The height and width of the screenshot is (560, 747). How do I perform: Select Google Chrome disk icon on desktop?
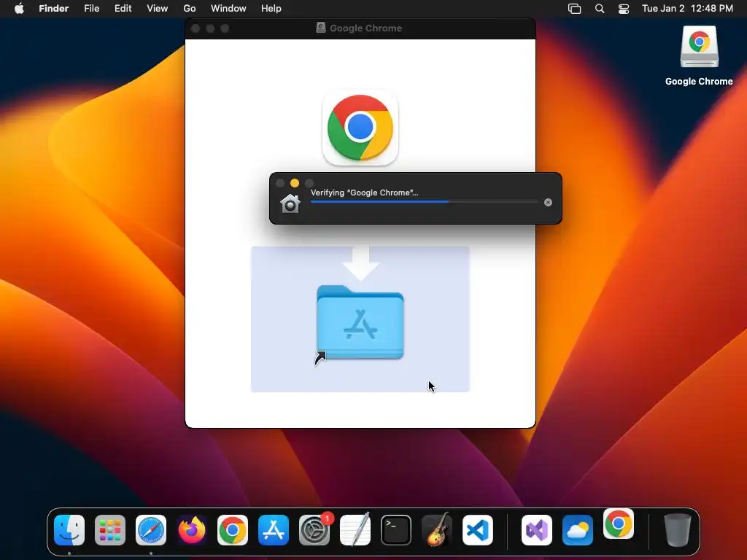(x=699, y=47)
